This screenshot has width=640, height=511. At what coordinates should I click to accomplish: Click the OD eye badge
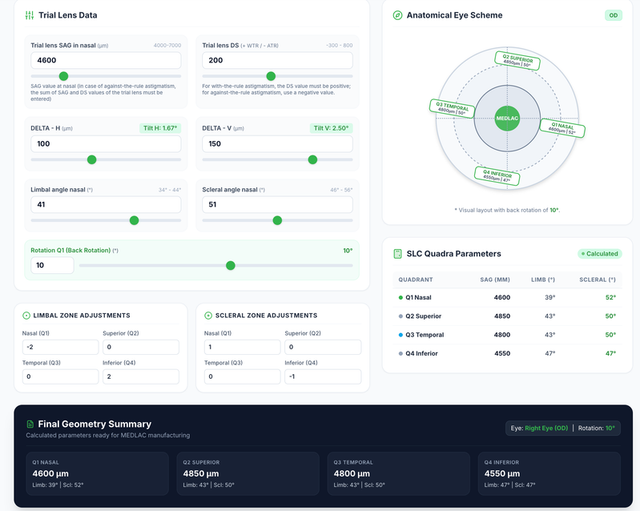(x=613, y=16)
